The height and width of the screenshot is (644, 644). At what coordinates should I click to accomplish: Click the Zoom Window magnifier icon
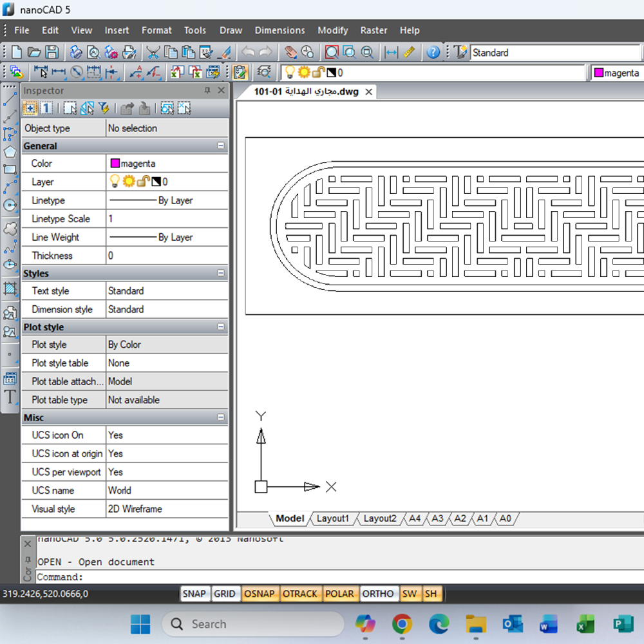pos(331,52)
